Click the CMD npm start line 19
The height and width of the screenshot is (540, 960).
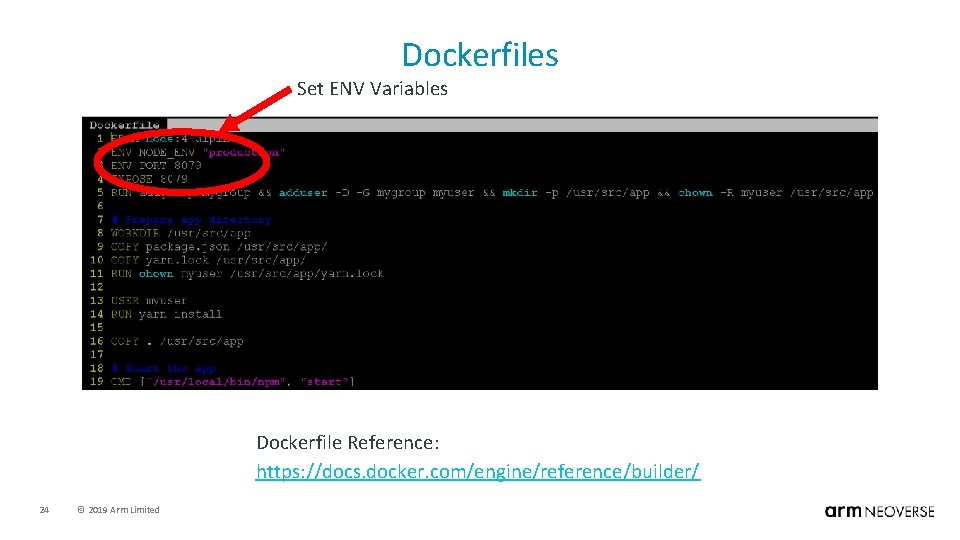233,382
